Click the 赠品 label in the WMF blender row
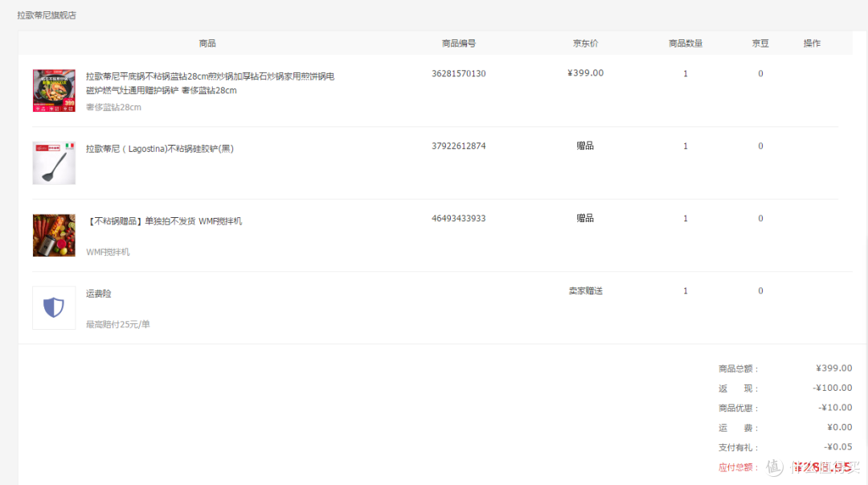Viewport: 868px width, 485px height. click(585, 219)
